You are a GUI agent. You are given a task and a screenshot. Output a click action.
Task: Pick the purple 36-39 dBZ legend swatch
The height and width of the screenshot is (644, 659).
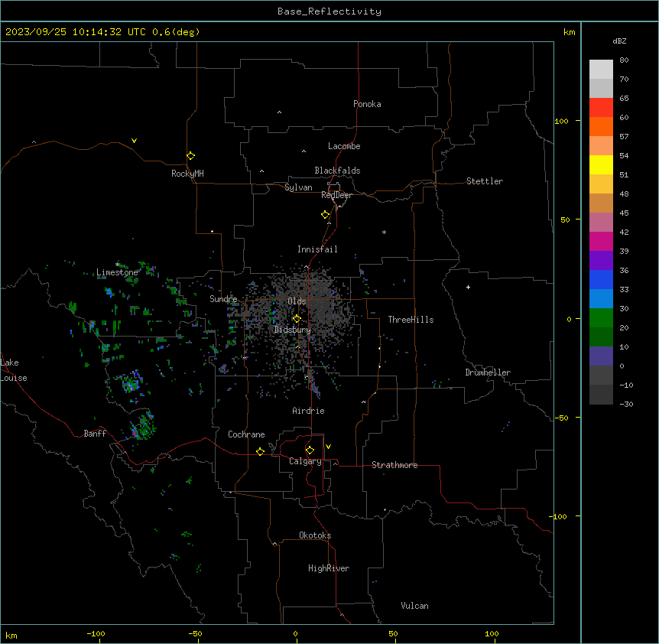pos(601,261)
